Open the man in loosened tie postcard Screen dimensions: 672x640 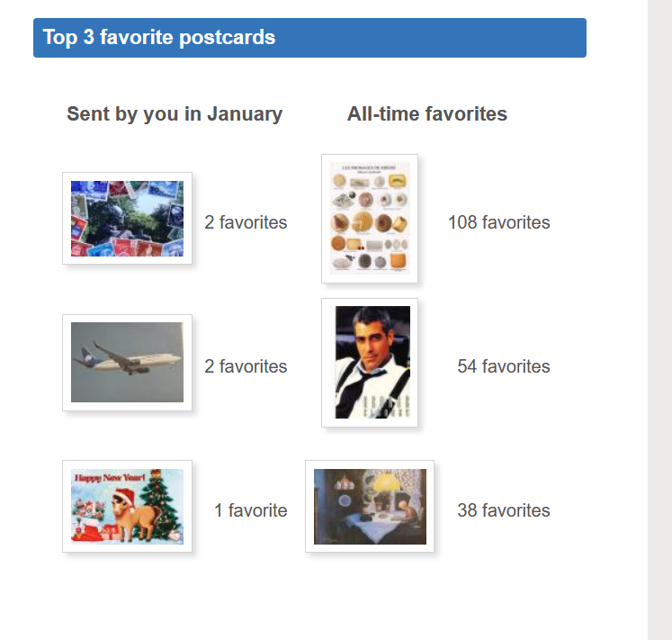[x=370, y=362]
